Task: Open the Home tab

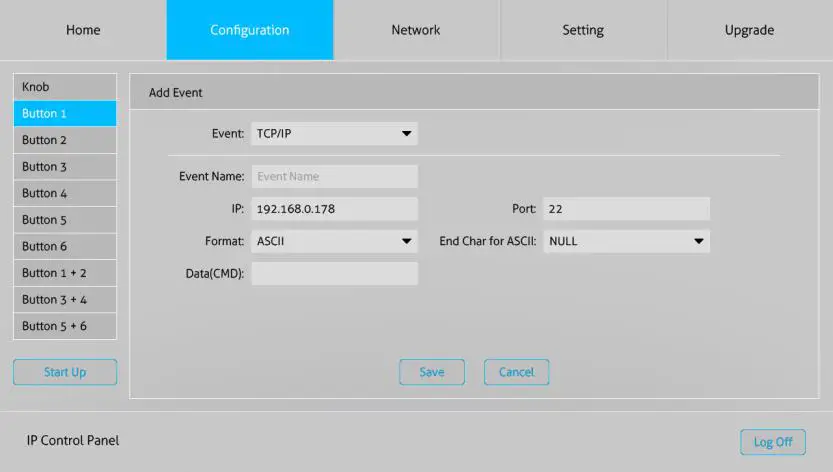Action: click(83, 30)
